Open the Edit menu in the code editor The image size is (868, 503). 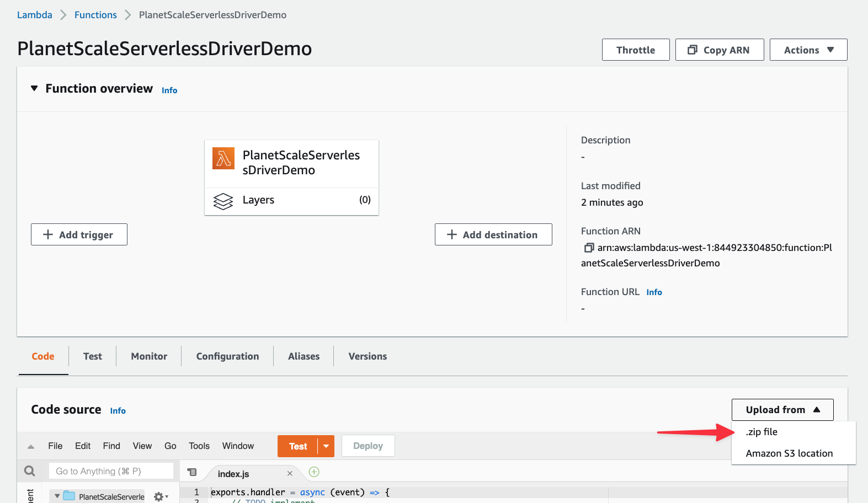coord(83,446)
